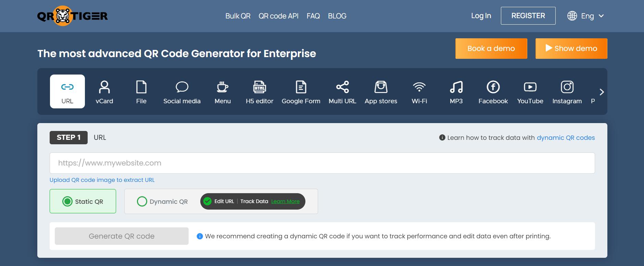Screen dimensions: 644x266
Task: Open the Eng language dropdown
Action: pyautogui.click(x=586, y=16)
